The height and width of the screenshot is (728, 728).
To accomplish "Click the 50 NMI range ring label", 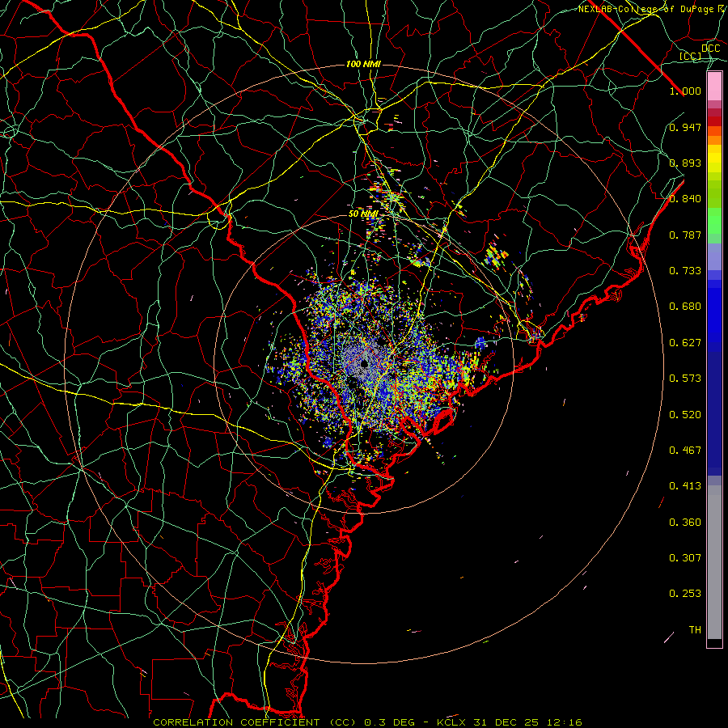I will tap(363, 214).
